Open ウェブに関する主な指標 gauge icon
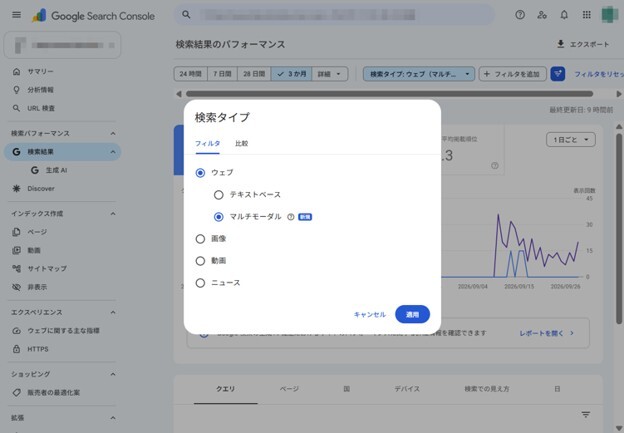The height and width of the screenshot is (433, 624). [16, 330]
